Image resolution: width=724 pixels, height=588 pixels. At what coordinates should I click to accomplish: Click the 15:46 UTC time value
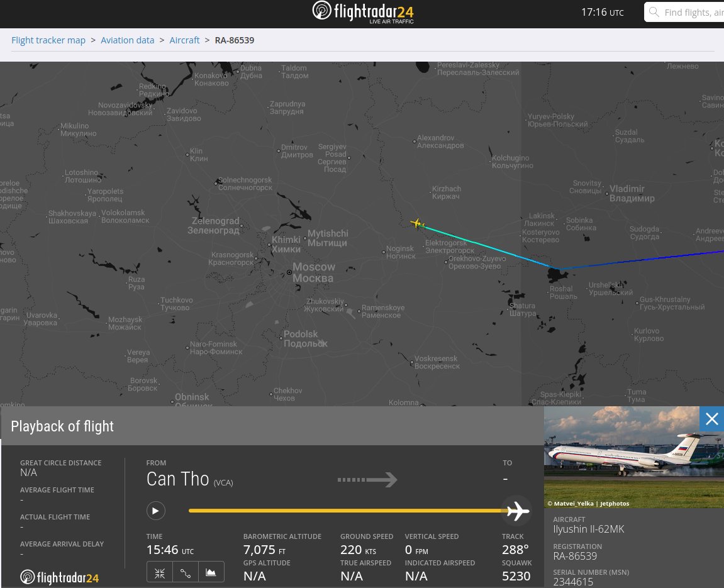pyautogui.click(x=170, y=550)
